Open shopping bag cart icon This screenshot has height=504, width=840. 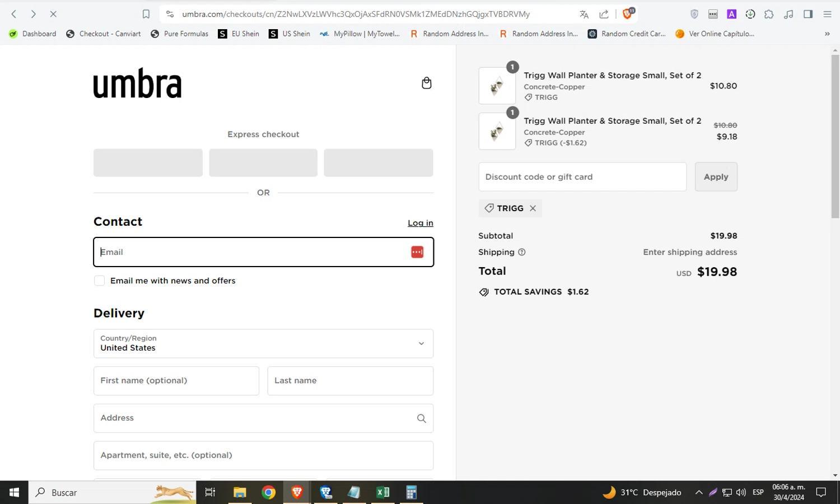click(x=427, y=83)
